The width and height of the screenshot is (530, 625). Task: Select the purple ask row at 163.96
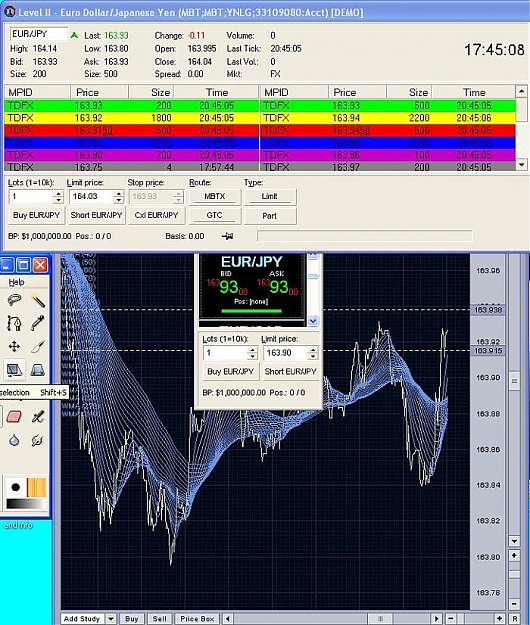point(388,155)
